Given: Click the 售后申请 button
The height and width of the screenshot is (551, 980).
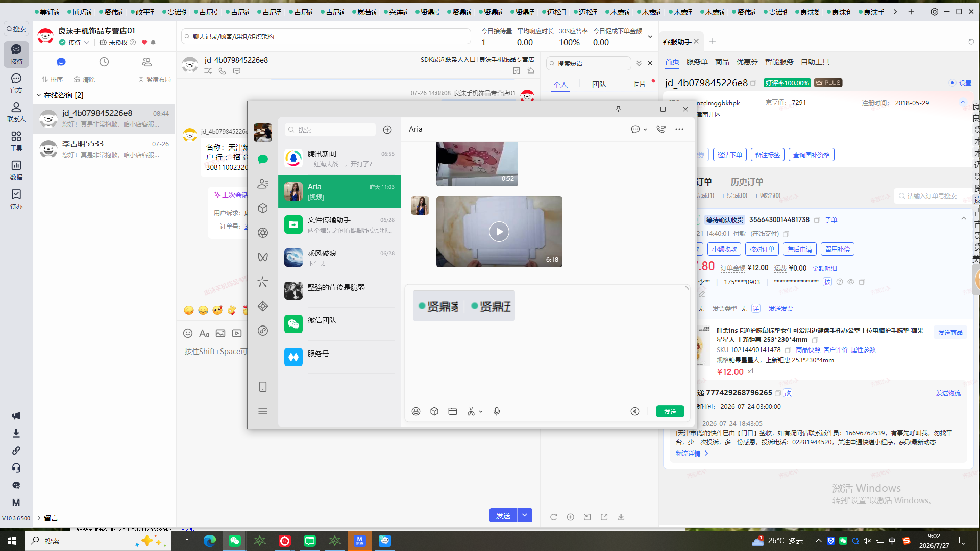Looking at the screenshot, I should click(x=800, y=249).
